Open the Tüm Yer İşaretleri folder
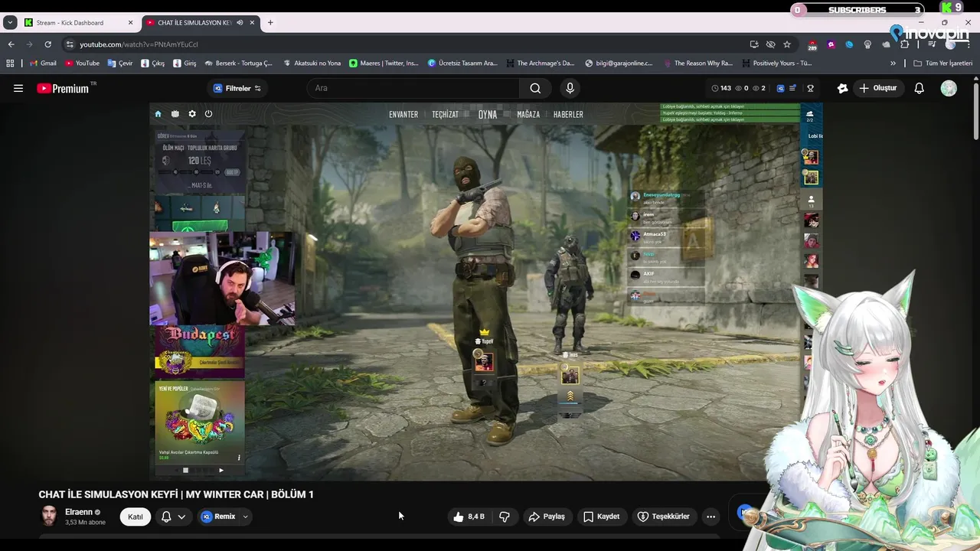 (x=942, y=64)
